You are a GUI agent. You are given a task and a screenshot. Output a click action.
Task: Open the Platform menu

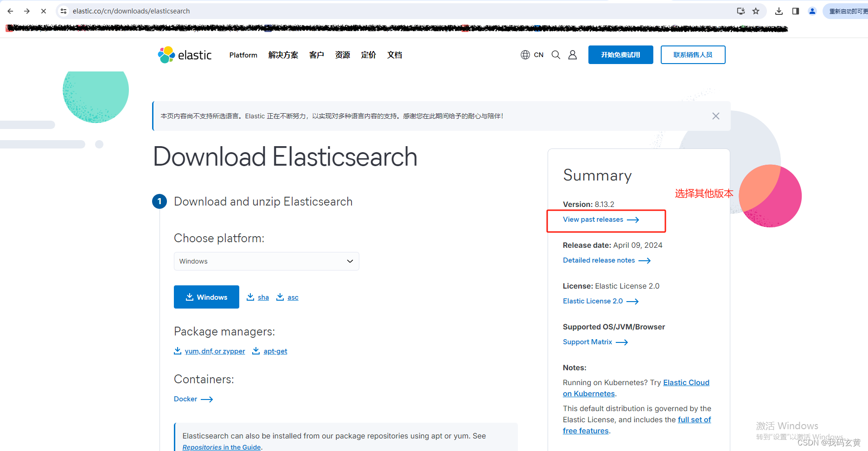(243, 55)
